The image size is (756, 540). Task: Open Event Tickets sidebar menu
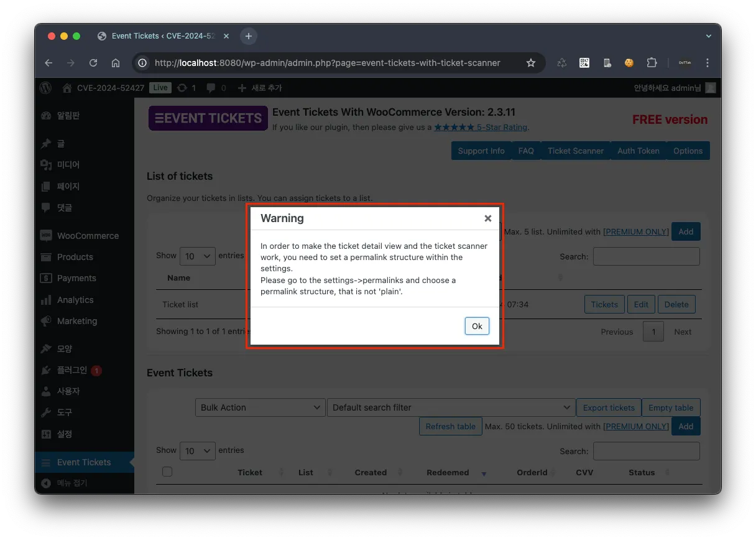coord(85,462)
